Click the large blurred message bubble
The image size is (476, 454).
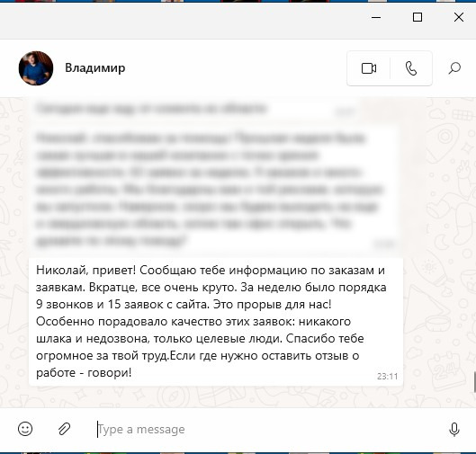pos(214,188)
